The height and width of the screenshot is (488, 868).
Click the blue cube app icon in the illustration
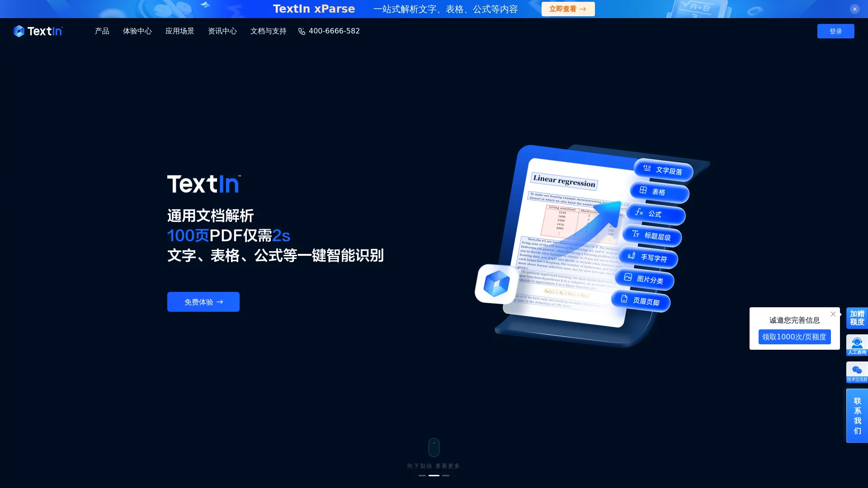[x=496, y=284]
